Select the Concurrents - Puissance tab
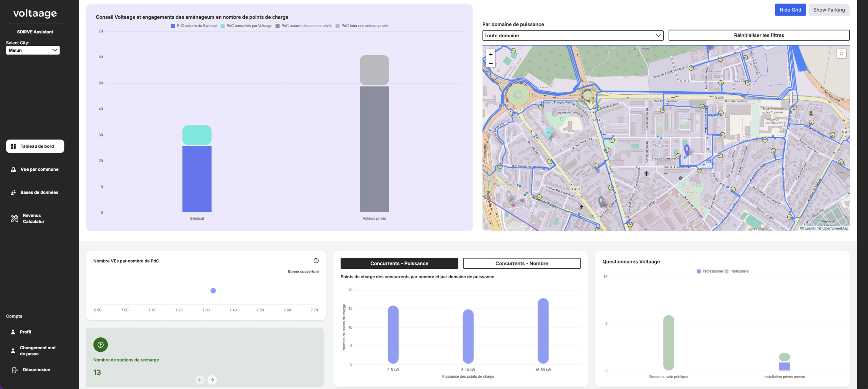This screenshot has width=868, height=389. pyautogui.click(x=399, y=263)
